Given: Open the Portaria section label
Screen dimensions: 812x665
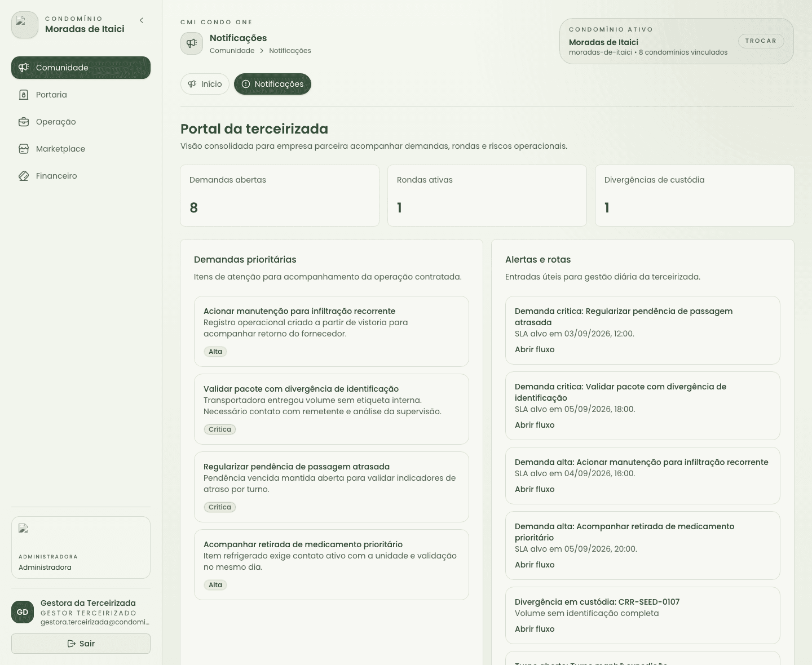Looking at the screenshot, I should pyautogui.click(x=51, y=95).
